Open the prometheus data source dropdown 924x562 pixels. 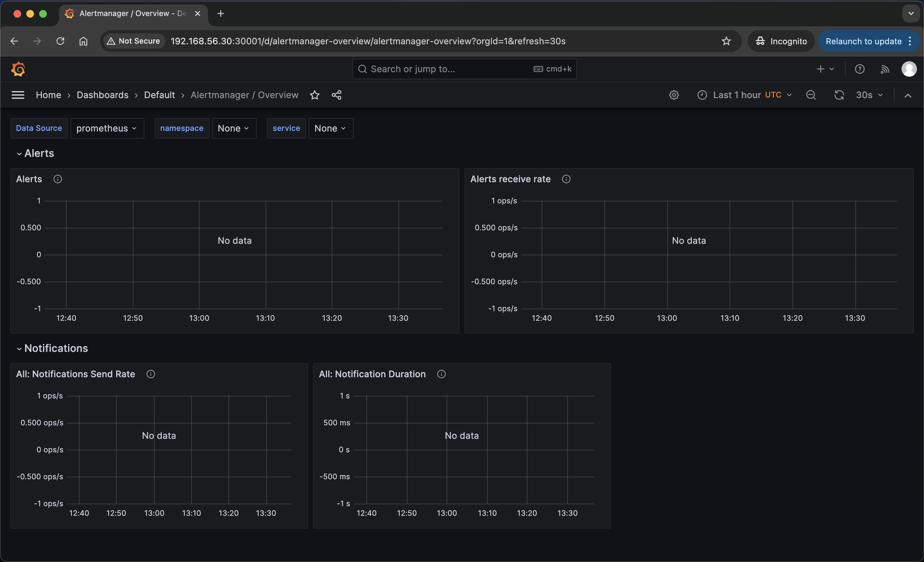pyautogui.click(x=107, y=128)
